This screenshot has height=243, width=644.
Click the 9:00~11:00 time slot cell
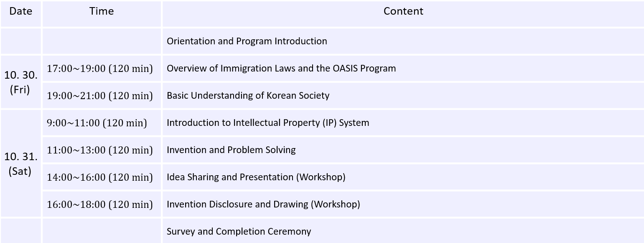click(97, 123)
